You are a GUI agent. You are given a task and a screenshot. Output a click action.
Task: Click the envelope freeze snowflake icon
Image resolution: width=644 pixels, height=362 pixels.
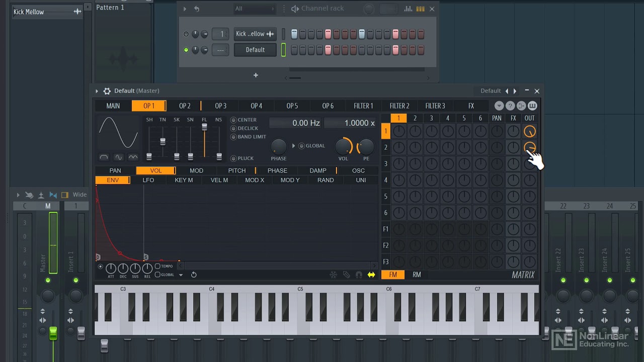point(333,275)
